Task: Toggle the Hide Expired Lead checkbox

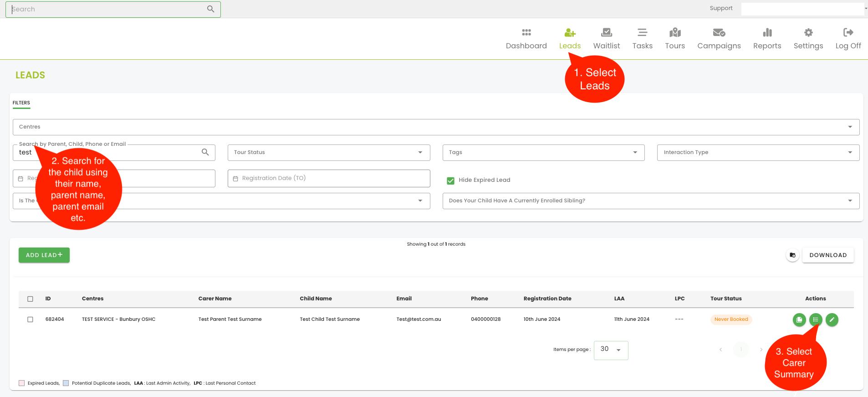Action: pyautogui.click(x=451, y=180)
